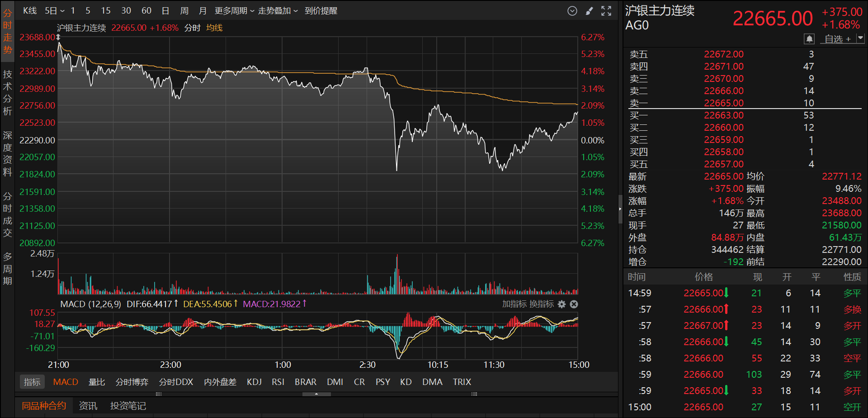Click the 15:00 trade row in the tick list
868x418 pixels.
click(x=745, y=407)
